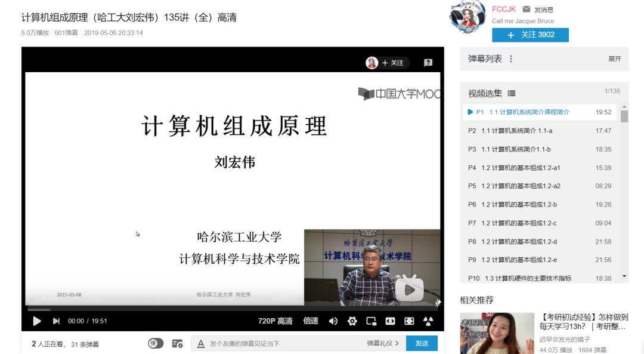Image resolution: width=644 pixels, height=354 pixels.
Task: Play the video with the play button
Action: [36, 321]
